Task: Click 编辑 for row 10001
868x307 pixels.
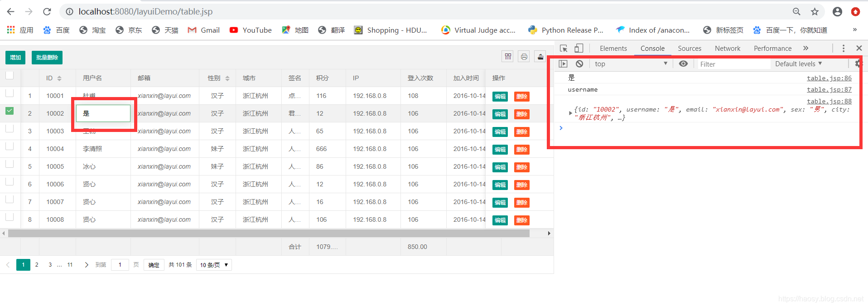Action: (x=500, y=96)
